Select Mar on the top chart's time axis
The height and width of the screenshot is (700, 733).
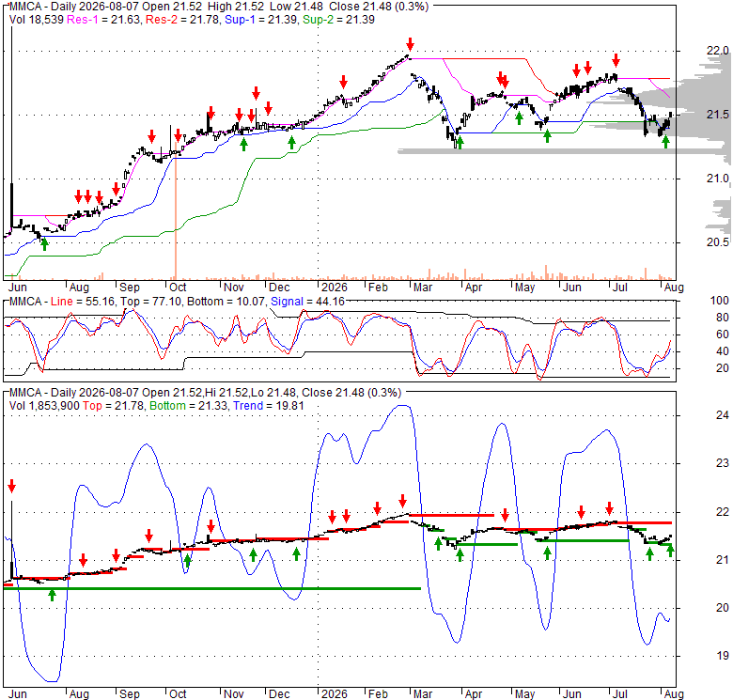423,287
